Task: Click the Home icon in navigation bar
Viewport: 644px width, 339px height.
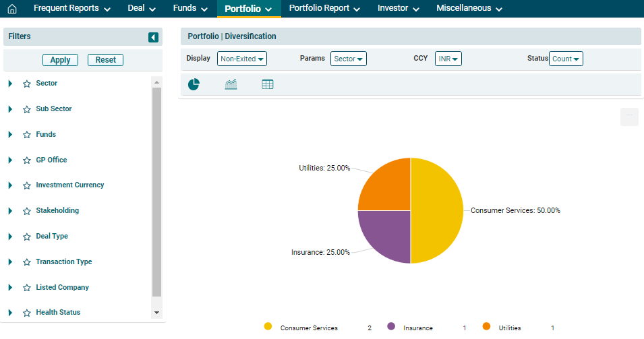Action: 11,9
